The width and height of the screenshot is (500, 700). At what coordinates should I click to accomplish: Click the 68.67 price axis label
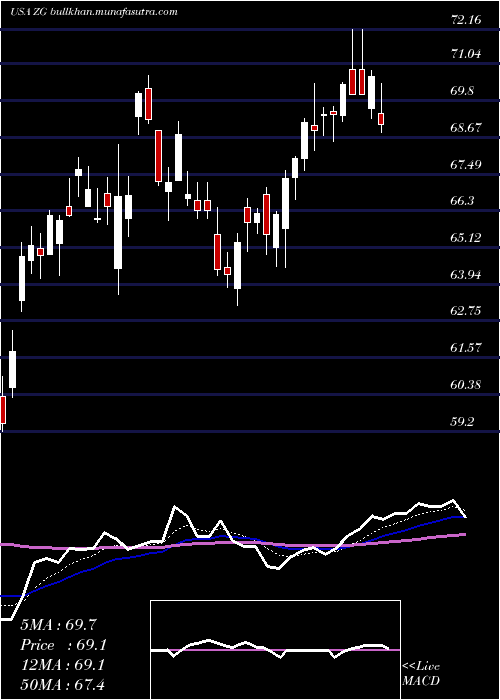[466, 128]
